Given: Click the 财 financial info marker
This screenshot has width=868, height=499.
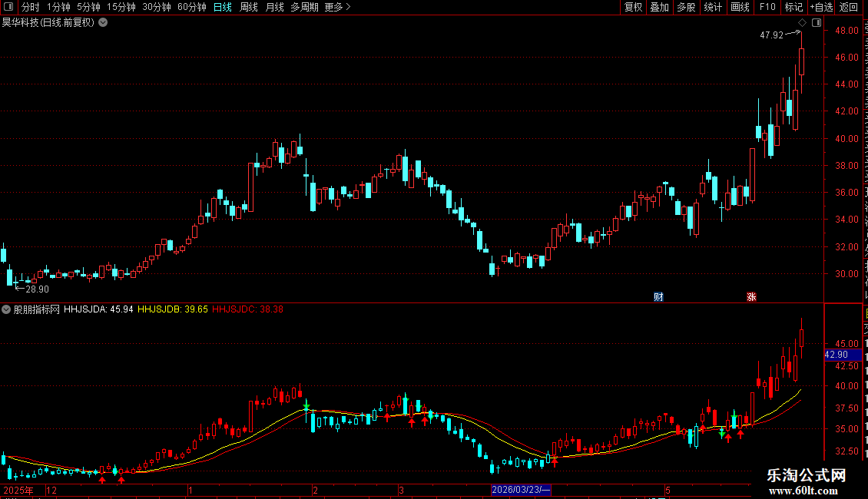Looking at the screenshot, I should [x=658, y=297].
